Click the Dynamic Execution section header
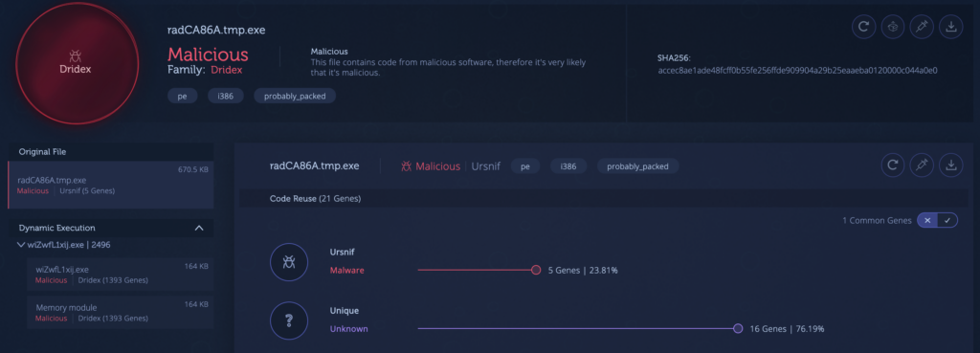The width and height of the screenshot is (980, 353). coord(111,228)
